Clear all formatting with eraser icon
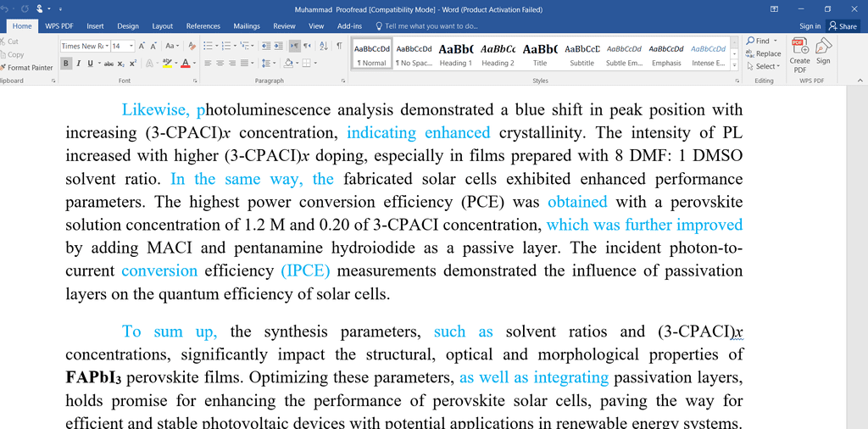The height and width of the screenshot is (429, 868). [192, 46]
